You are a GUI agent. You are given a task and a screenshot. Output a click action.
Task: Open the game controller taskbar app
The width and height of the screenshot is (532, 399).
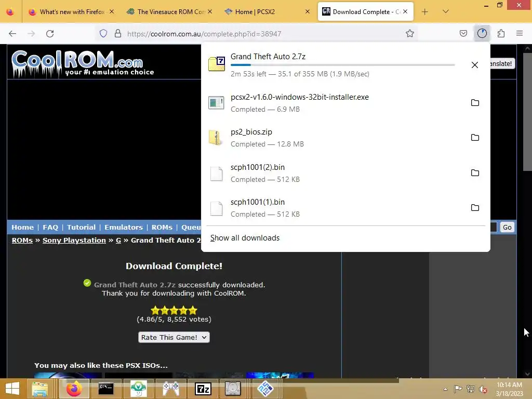pyautogui.click(x=171, y=389)
